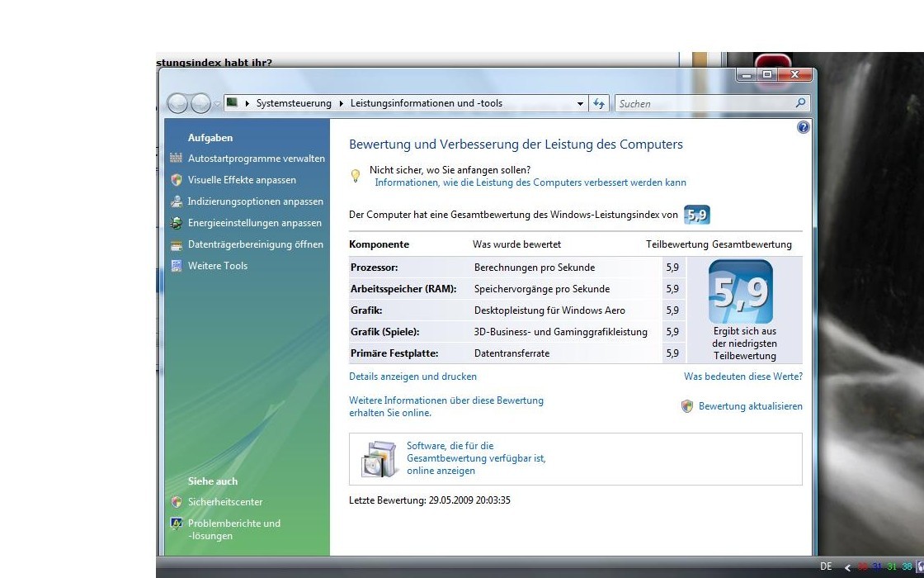
Task: Click the magnifier search icon
Action: (800, 103)
